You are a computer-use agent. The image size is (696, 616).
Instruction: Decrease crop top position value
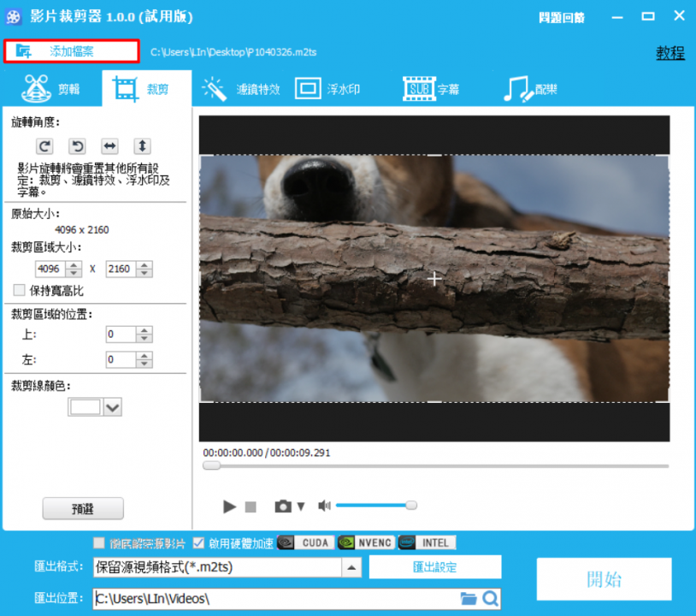click(145, 339)
